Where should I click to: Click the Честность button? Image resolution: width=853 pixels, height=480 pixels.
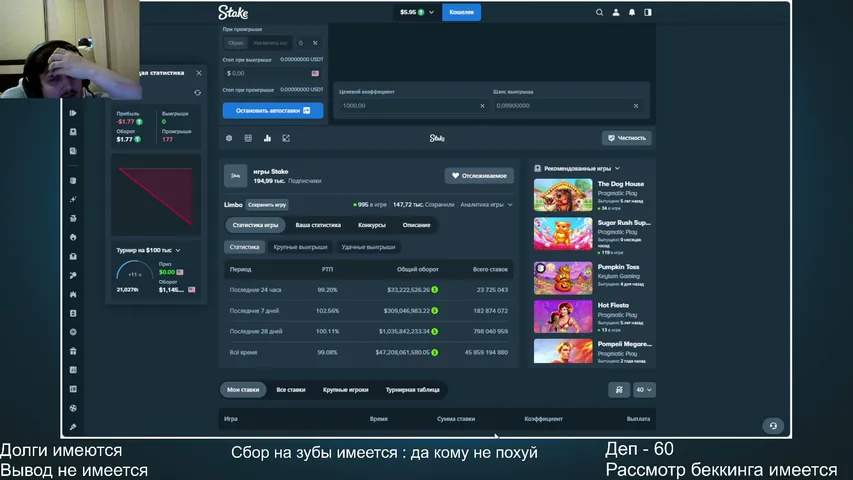627,138
